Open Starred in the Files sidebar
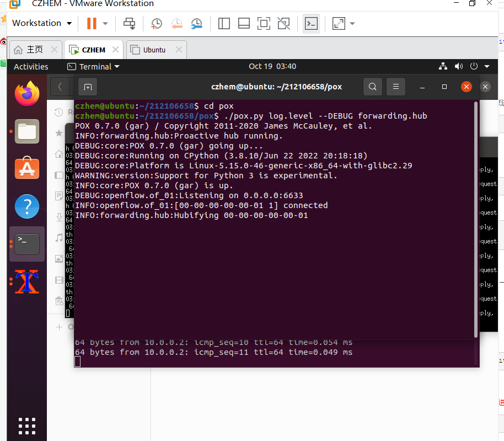Viewport: 504px width, 441px height. [59, 133]
